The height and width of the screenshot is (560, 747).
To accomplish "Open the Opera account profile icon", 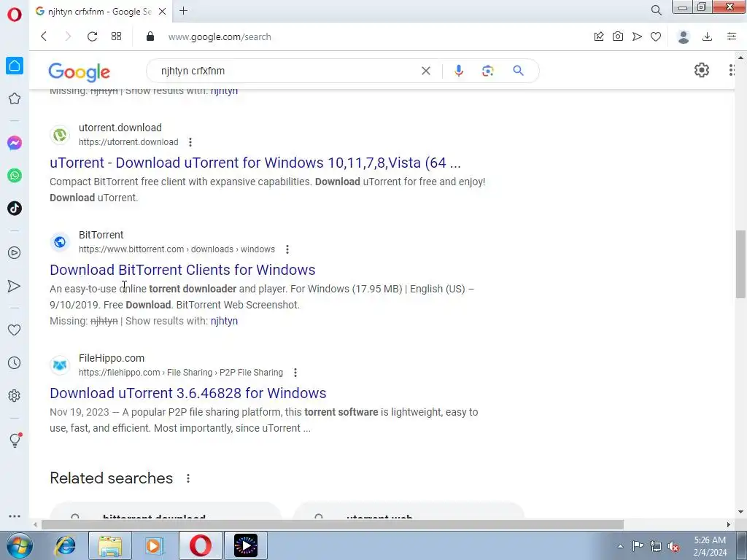I will [684, 36].
